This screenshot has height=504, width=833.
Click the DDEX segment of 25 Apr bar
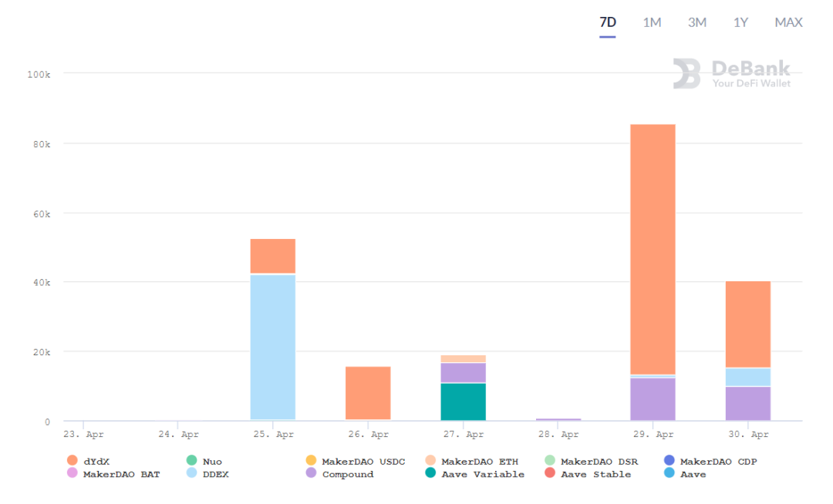pos(272,347)
